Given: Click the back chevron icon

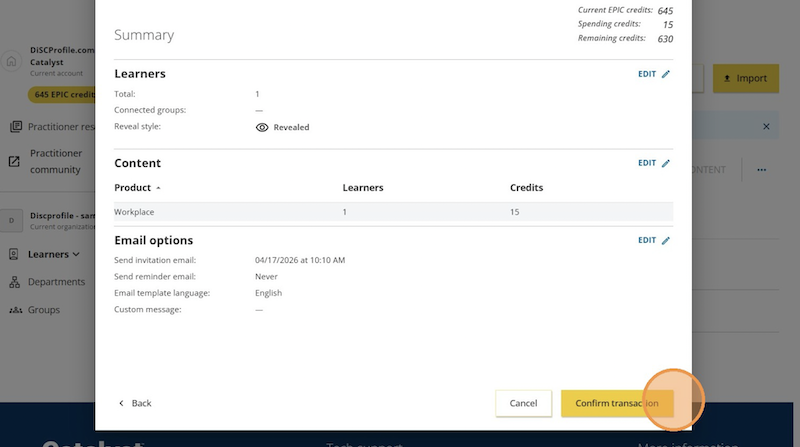Looking at the screenshot, I should pos(121,403).
